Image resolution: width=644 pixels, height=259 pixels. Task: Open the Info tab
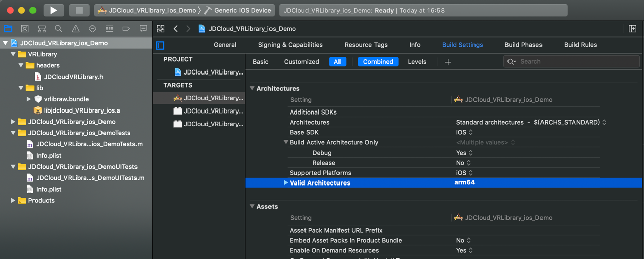[415, 45]
